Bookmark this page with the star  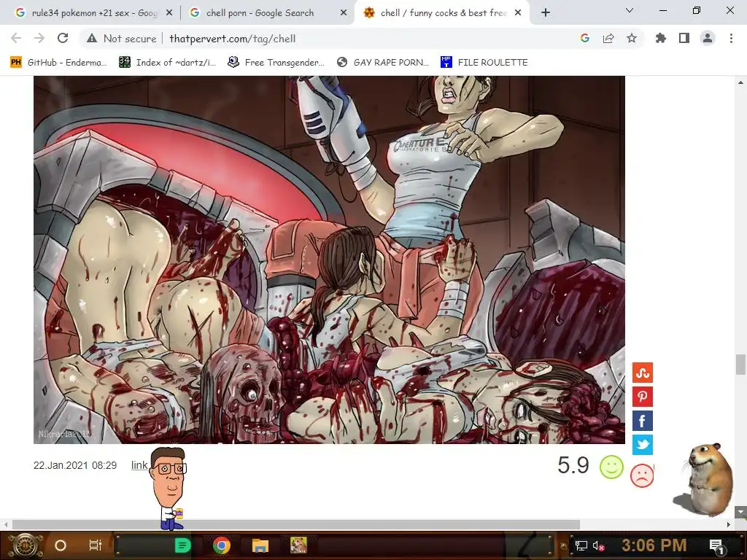[632, 39]
